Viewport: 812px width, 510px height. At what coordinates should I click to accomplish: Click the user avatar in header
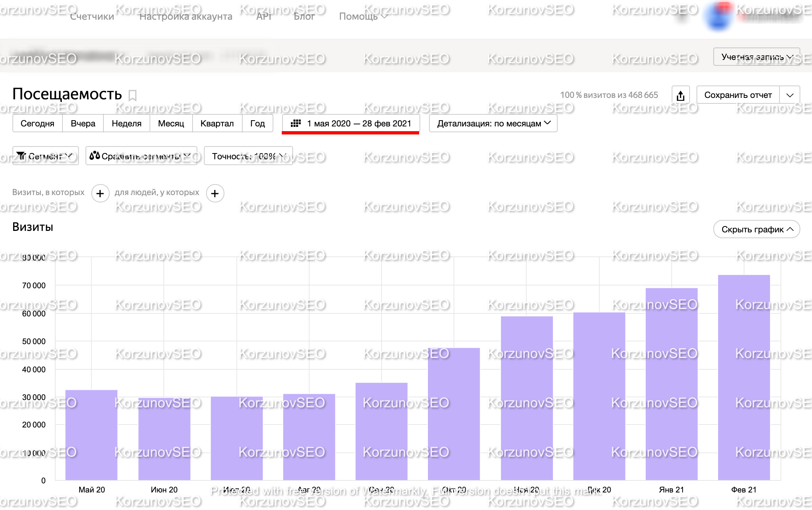point(718,17)
